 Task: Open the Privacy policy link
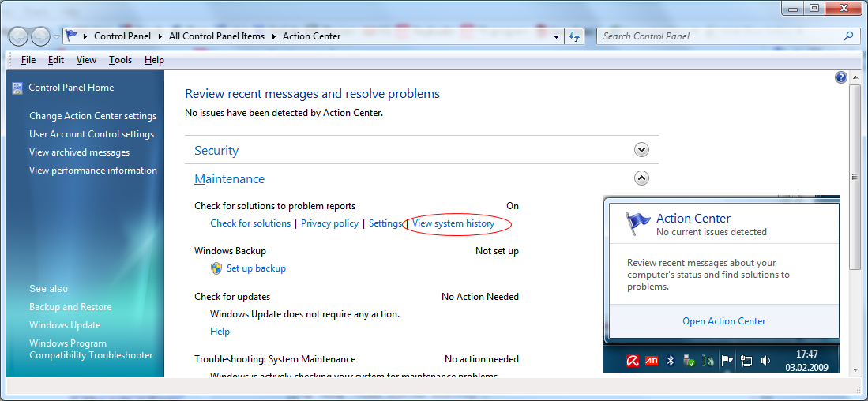[329, 223]
